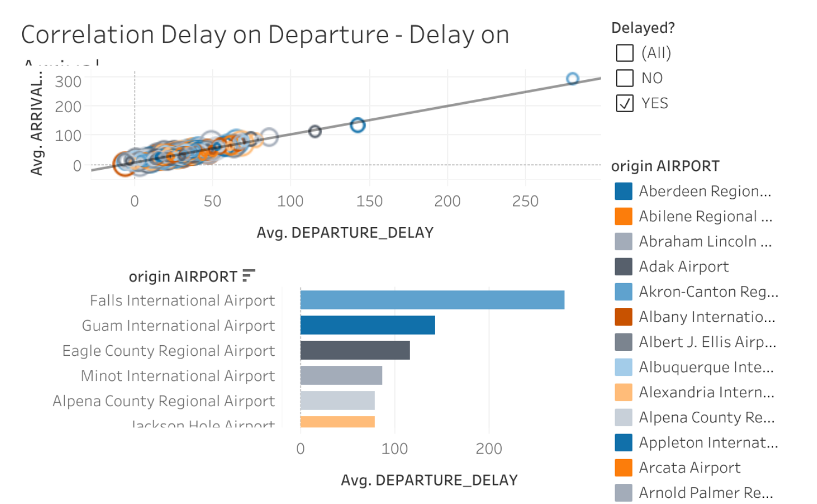
Task: Click the Arcata Airport orange legend swatch
Action: coord(623,467)
